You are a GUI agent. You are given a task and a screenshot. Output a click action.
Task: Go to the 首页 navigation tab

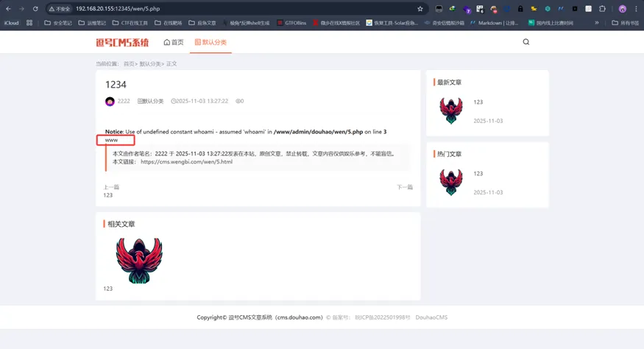(174, 43)
